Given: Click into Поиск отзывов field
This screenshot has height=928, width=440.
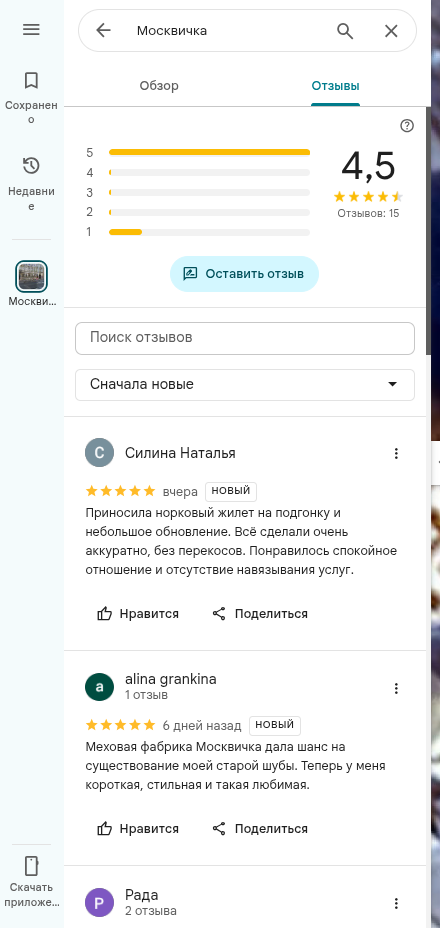Looking at the screenshot, I should 245,338.
